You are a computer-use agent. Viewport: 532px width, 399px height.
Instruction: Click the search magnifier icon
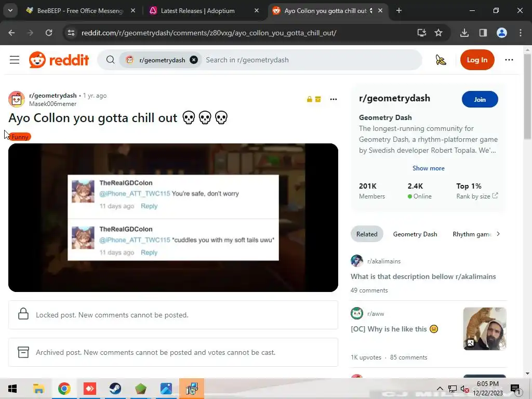110,60
